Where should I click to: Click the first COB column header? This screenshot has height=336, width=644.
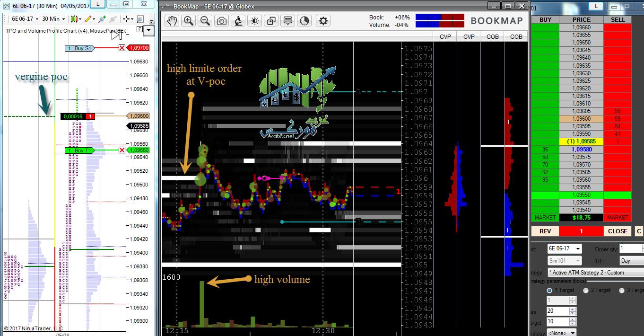[x=492, y=36]
